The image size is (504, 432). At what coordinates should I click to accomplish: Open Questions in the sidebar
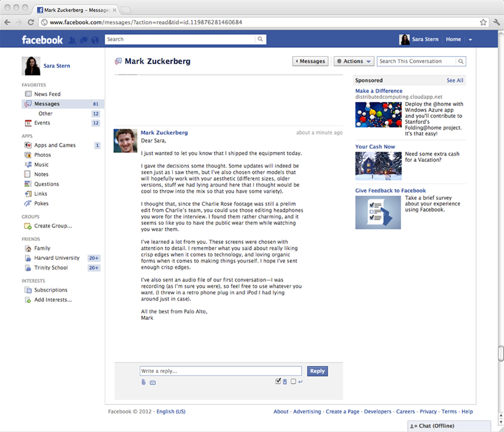pos(46,184)
